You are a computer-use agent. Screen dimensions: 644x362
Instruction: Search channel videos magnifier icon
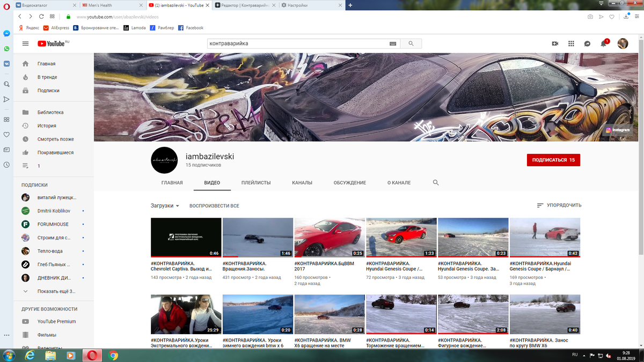click(x=436, y=183)
